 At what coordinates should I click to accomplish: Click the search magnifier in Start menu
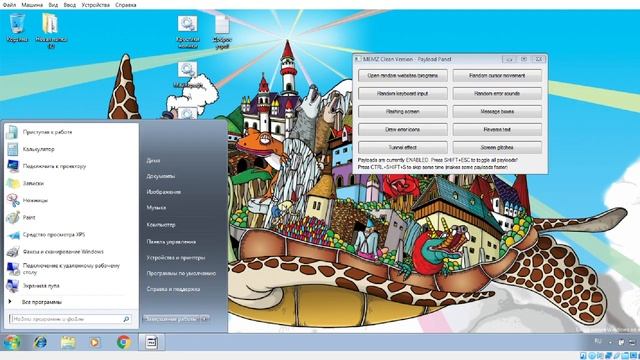[x=126, y=319]
